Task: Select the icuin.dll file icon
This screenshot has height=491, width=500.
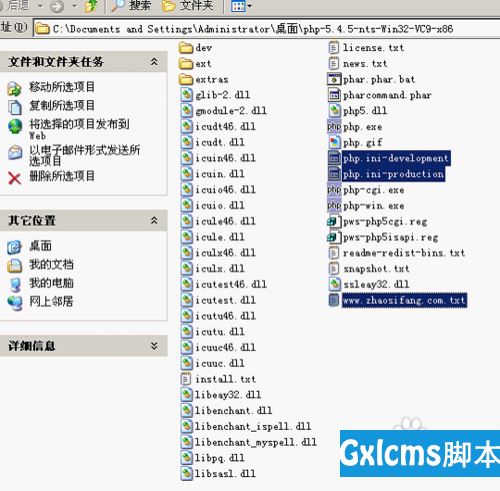Action: [x=187, y=174]
